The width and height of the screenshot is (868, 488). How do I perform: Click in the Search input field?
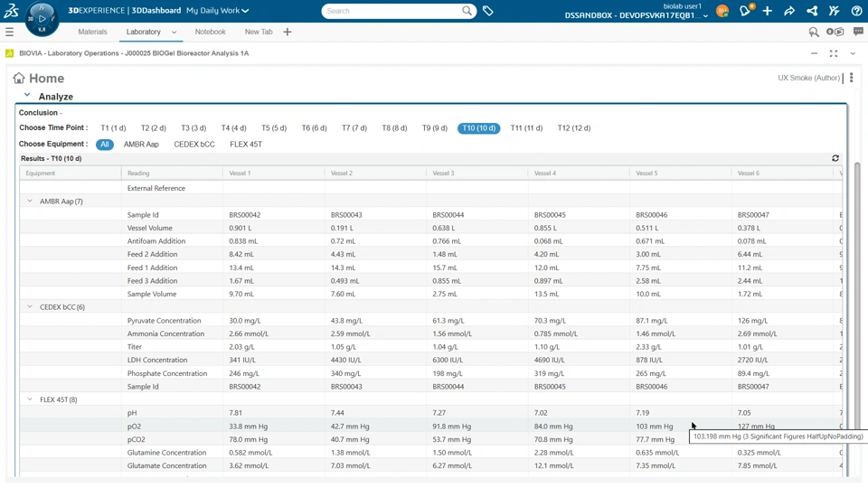pos(391,11)
